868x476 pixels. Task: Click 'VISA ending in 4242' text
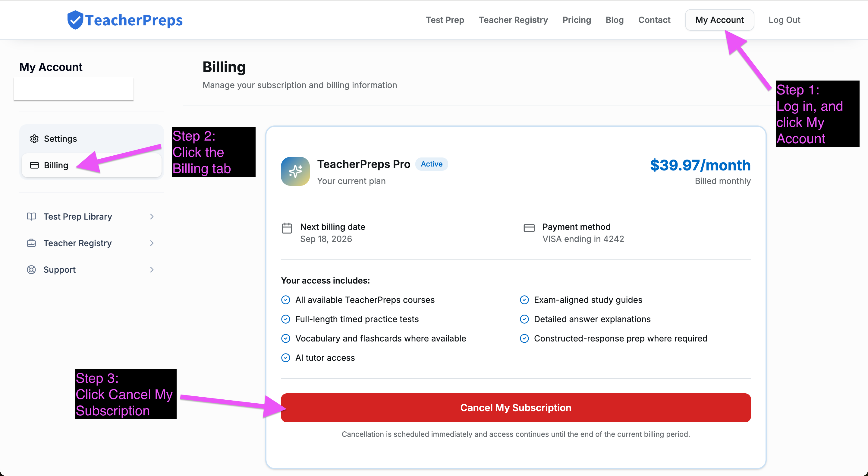coord(583,239)
